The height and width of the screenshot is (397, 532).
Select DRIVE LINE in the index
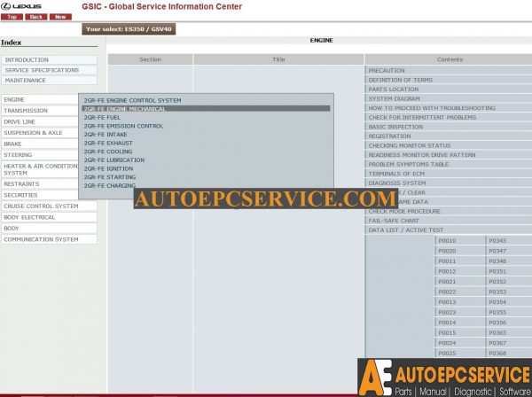coord(40,121)
